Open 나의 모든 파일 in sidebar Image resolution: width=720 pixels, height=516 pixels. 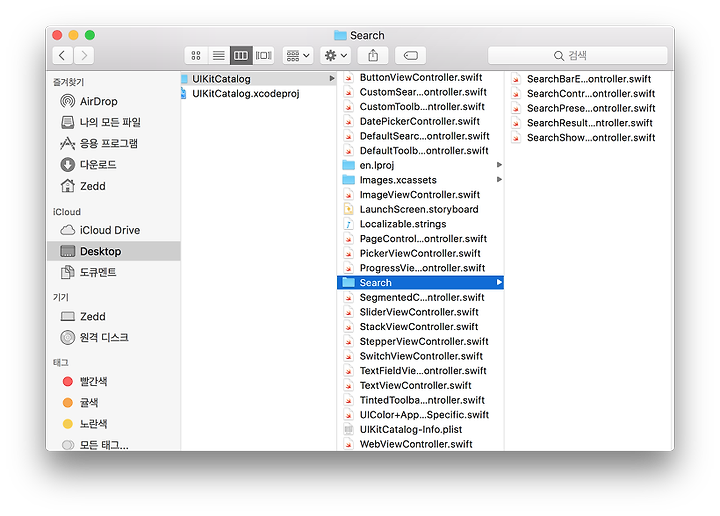[x=113, y=122]
